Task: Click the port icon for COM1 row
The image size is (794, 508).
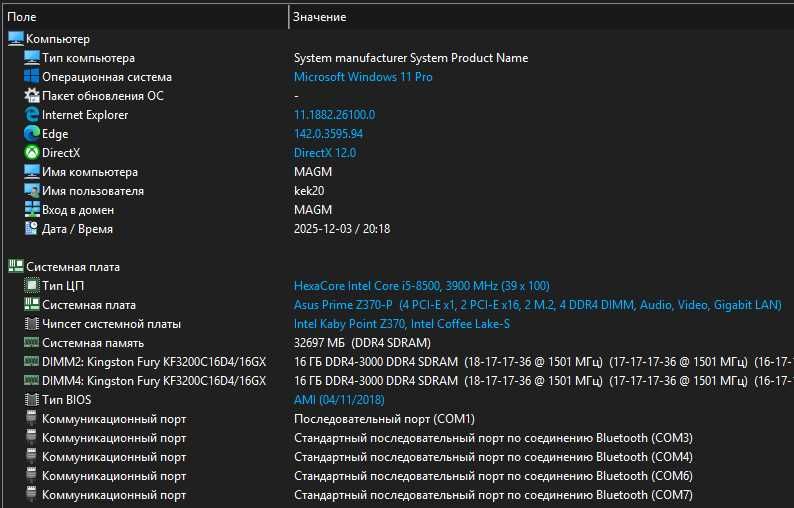Action: point(31,419)
